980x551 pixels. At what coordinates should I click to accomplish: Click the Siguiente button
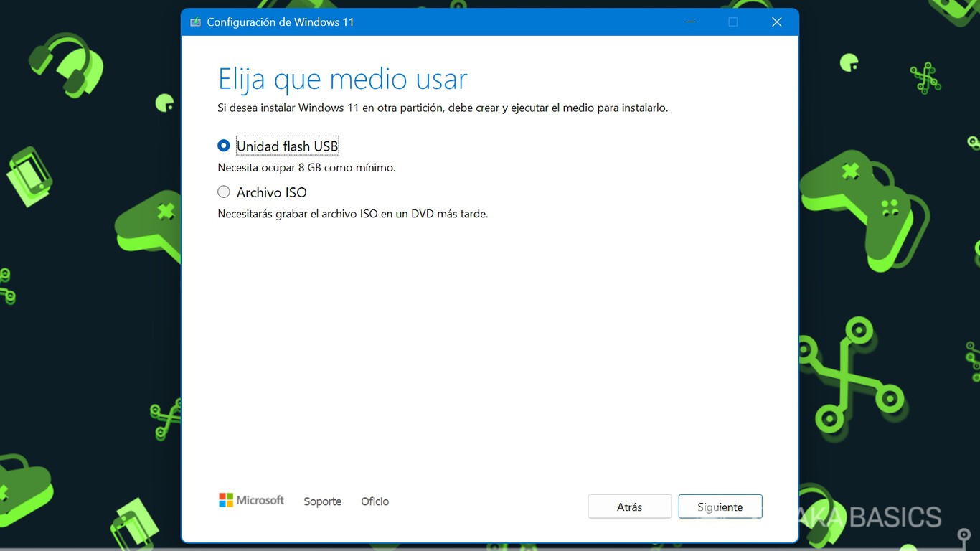coord(720,507)
